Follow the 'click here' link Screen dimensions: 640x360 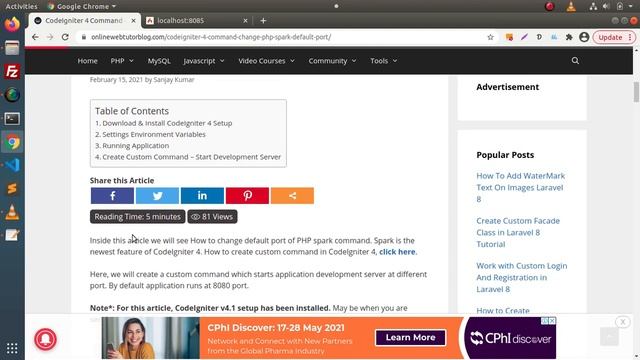[397, 252]
